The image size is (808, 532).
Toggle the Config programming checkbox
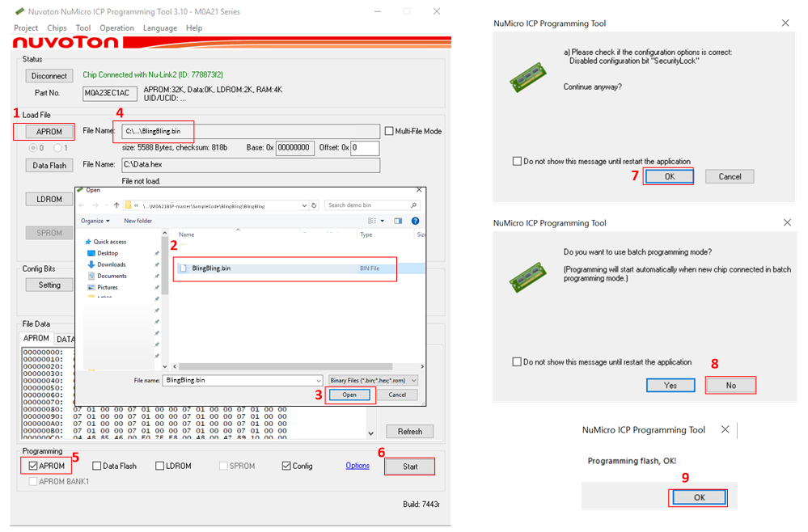(x=286, y=466)
